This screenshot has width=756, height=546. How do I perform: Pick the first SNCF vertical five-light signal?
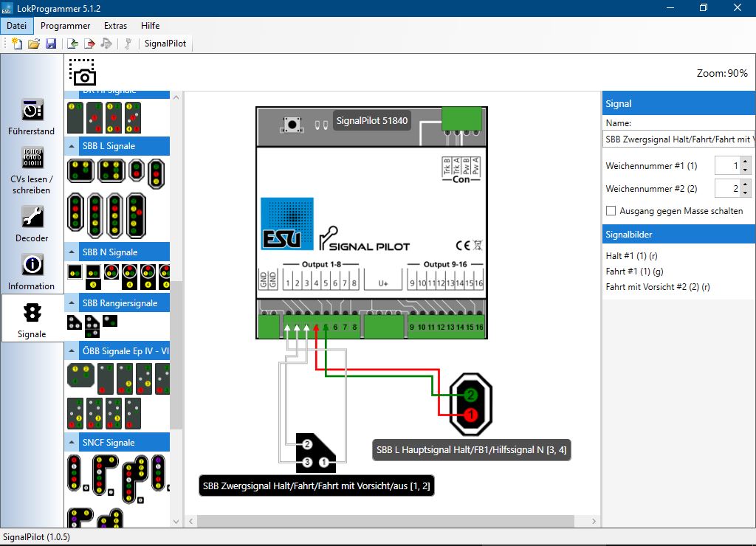(75, 473)
